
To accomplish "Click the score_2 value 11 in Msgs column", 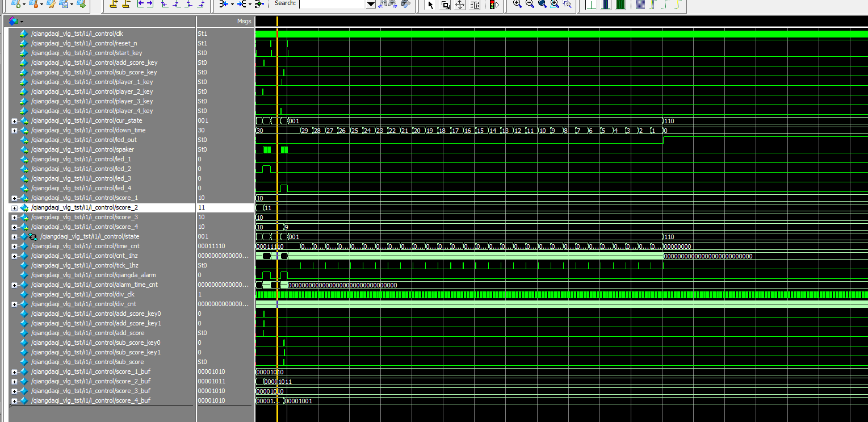I will [200, 207].
